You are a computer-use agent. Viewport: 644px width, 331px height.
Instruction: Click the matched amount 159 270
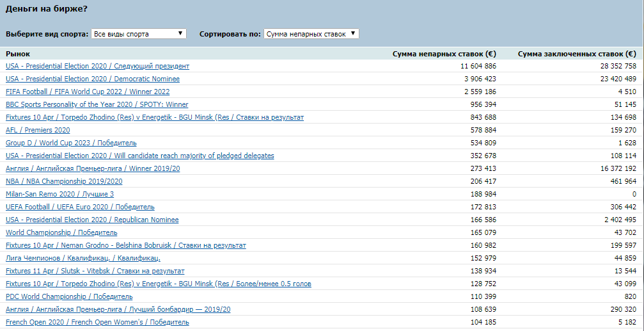624,131
